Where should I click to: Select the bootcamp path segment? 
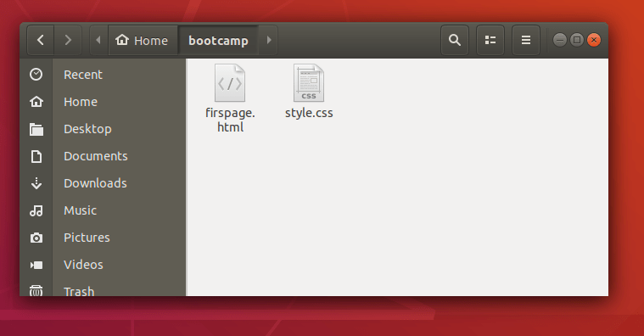218,40
